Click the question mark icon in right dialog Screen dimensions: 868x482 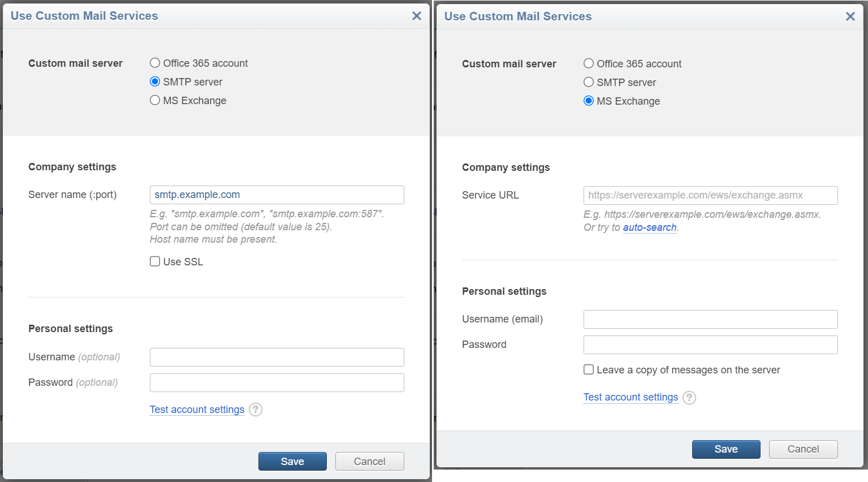pyautogui.click(x=689, y=398)
